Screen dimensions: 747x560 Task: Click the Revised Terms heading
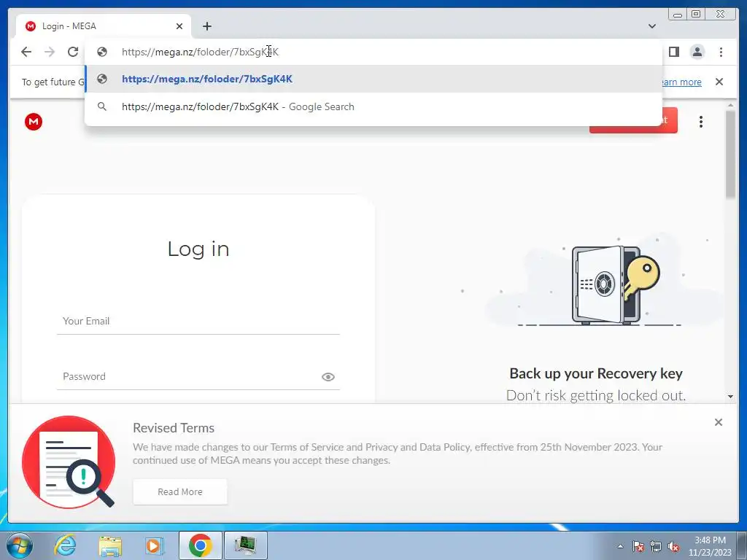pos(174,428)
